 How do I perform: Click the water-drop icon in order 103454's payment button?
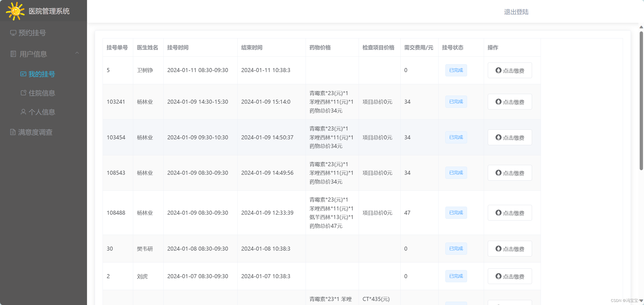498,138
